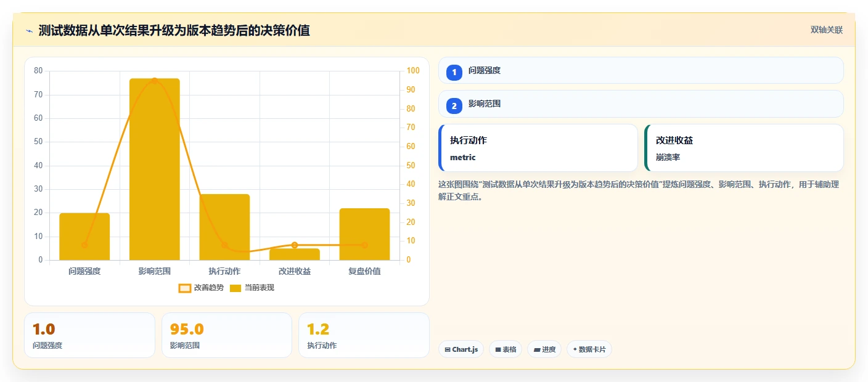
Task: Click the 复盘价值 axis label
Action: (364, 271)
